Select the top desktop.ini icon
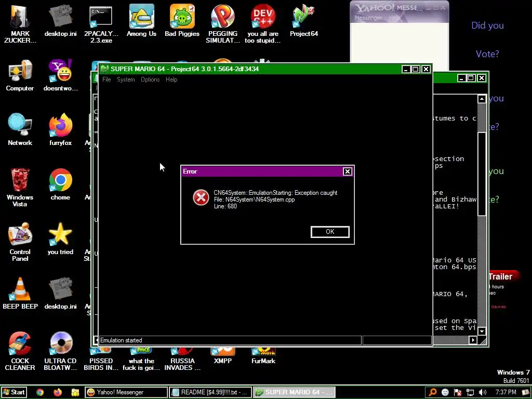532x399 pixels. coord(60,20)
